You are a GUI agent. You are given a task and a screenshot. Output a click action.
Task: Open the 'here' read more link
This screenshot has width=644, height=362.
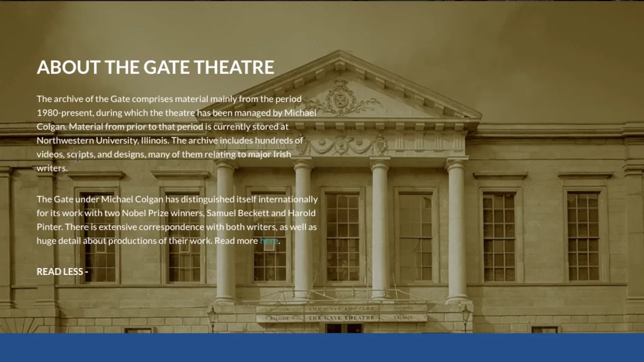click(x=269, y=240)
